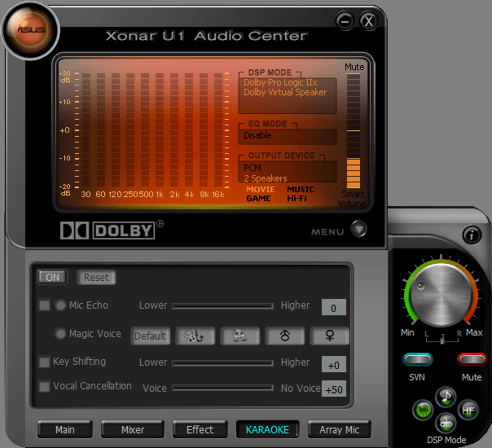The image size is (492, 448).
Task: Click the Vocal Cancellation slider
Action: click(x=222, y=388)
